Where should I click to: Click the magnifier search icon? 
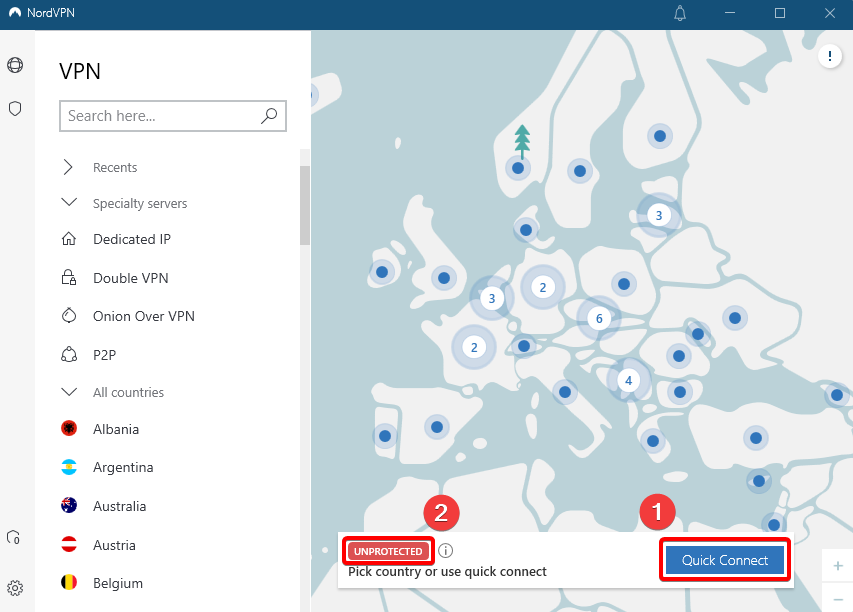click(269, 116)
